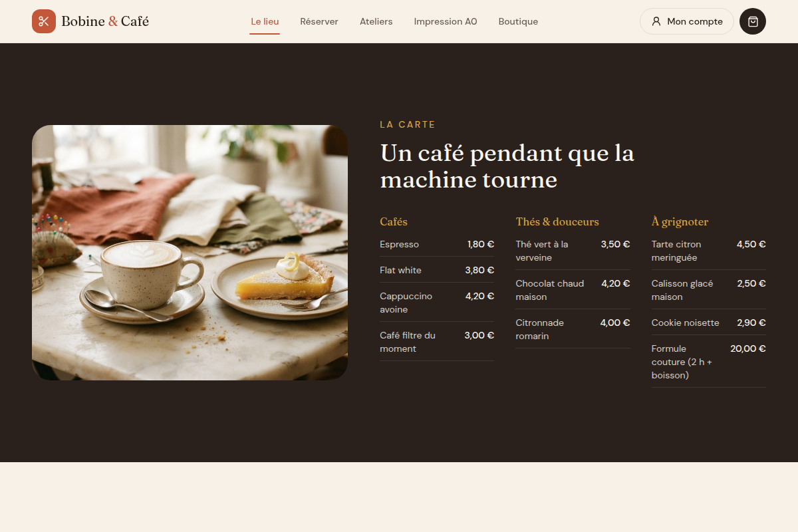
Task: Open the Impression A0 nav item
Action: pos(446,21)
